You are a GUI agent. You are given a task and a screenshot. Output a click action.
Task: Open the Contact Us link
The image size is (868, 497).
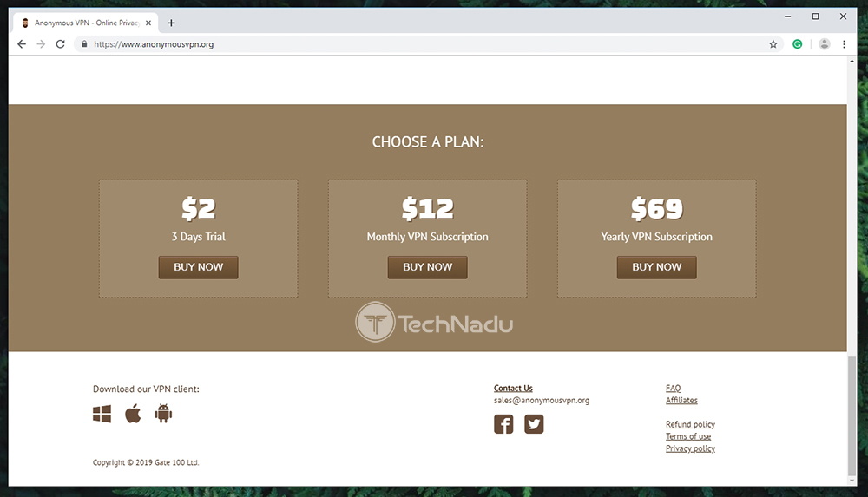click(513, 388)
